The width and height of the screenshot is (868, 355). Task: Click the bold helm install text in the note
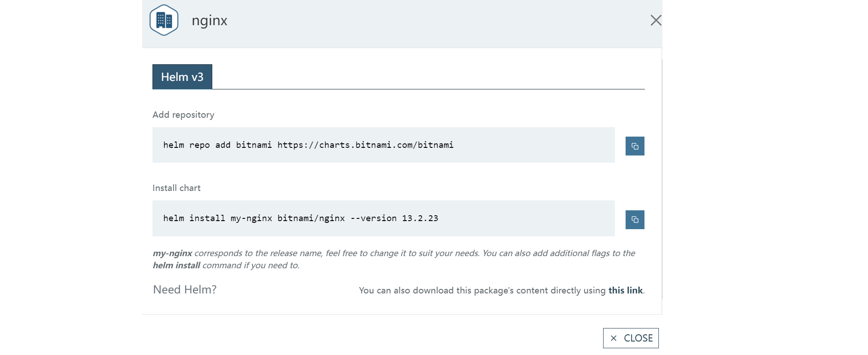[176, 266]
